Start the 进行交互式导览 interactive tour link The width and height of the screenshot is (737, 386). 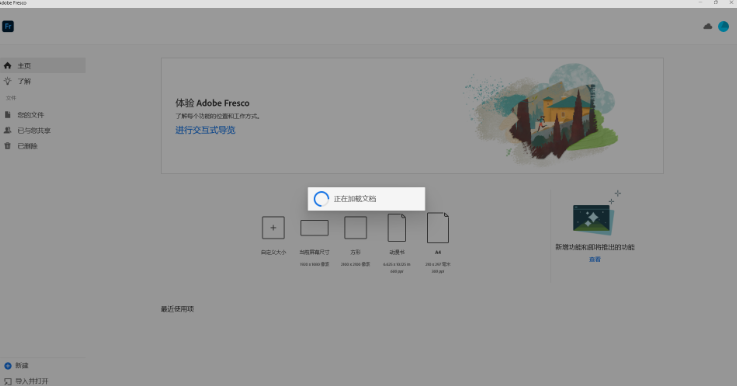pyautogui.click(x=205, y=130)
